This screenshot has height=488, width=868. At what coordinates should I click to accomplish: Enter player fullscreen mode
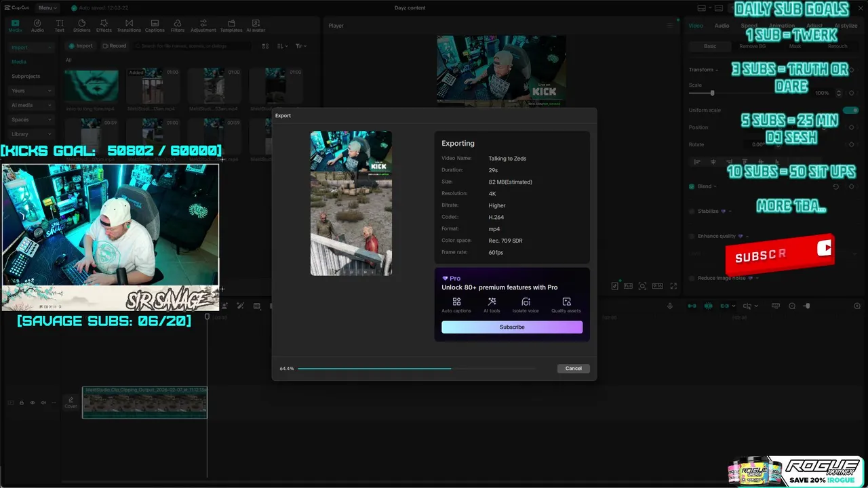[x=673, y=286]
